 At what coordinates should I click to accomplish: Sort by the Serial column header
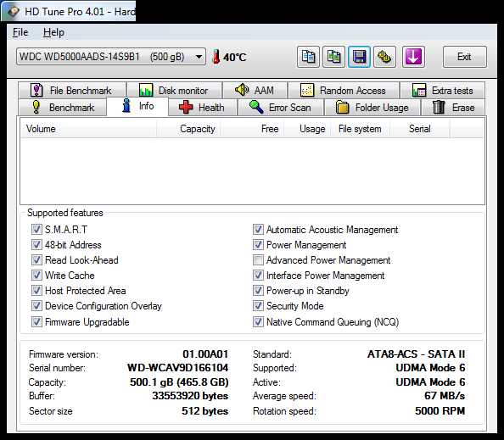pyautogui.click(x=419, y=129)
